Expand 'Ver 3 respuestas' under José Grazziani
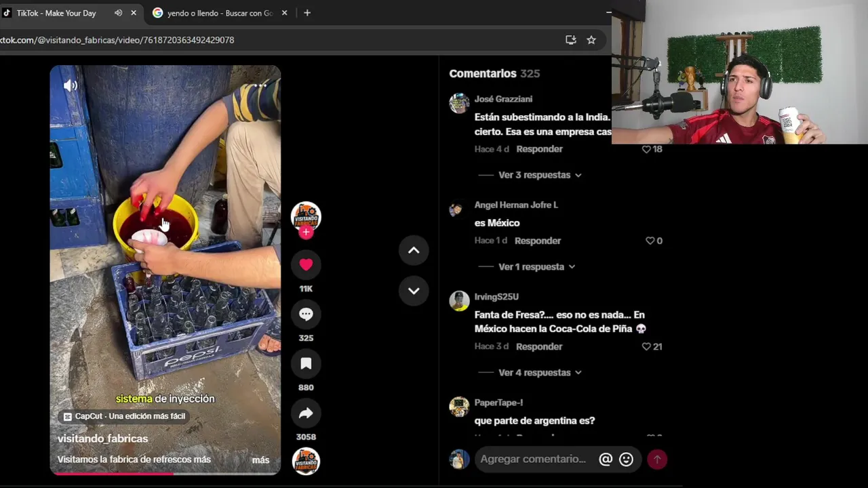 pyautogui.click(x=540, y=175)
